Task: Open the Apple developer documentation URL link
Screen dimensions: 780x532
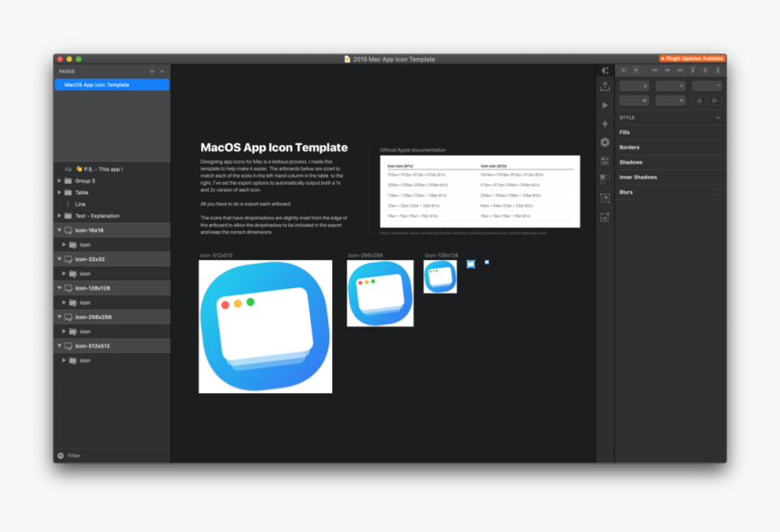Action: [463, 233]
